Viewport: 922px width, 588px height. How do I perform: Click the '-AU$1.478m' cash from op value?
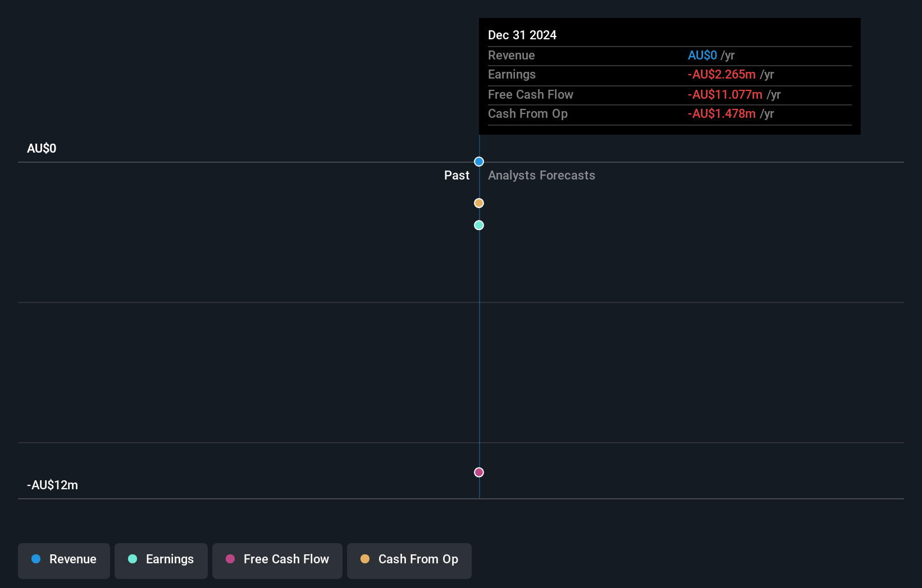pyautogui.click(x=722, y=113)
